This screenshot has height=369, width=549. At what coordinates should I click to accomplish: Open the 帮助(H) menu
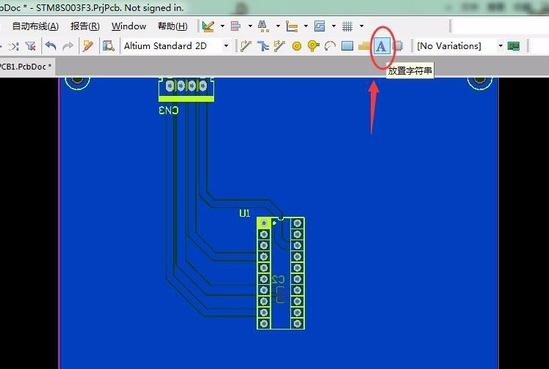(x=173, y=26)
